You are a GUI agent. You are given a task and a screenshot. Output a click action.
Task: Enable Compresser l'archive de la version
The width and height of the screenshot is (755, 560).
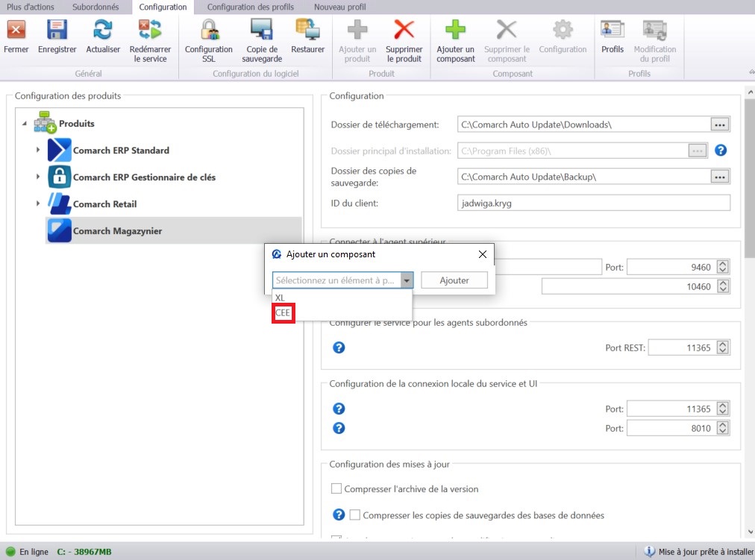(x=336, y=489)
